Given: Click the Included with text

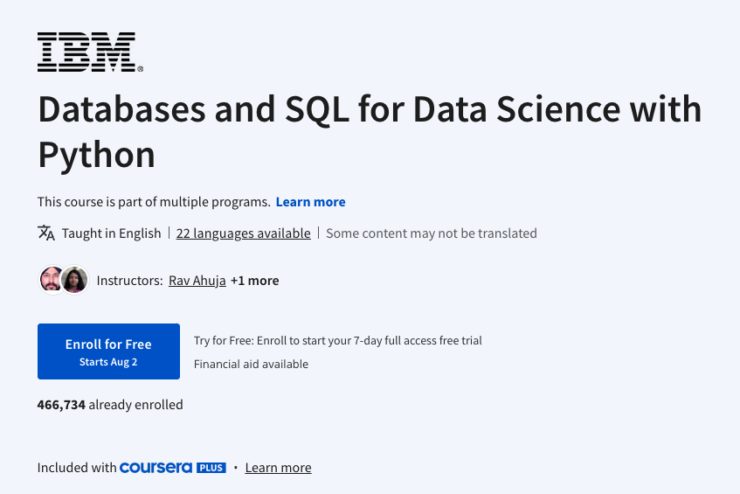Looking at the screenshot, I should (x=76, y=467).
